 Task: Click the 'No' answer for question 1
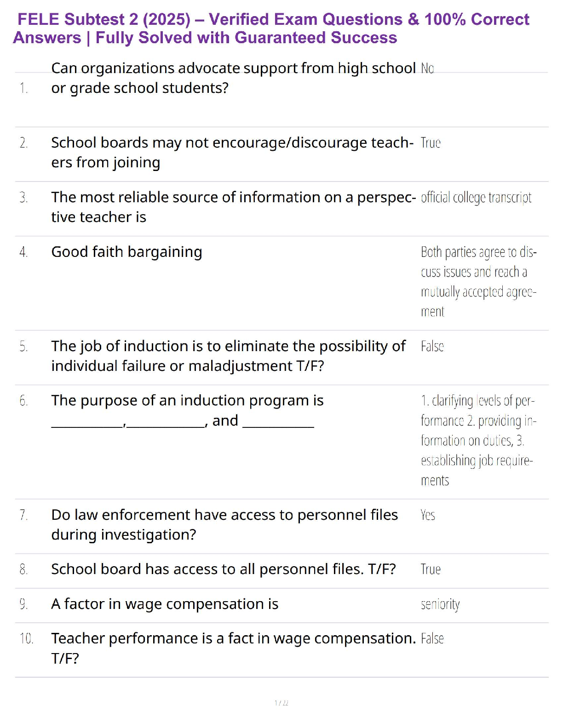[x=427, y=68]
